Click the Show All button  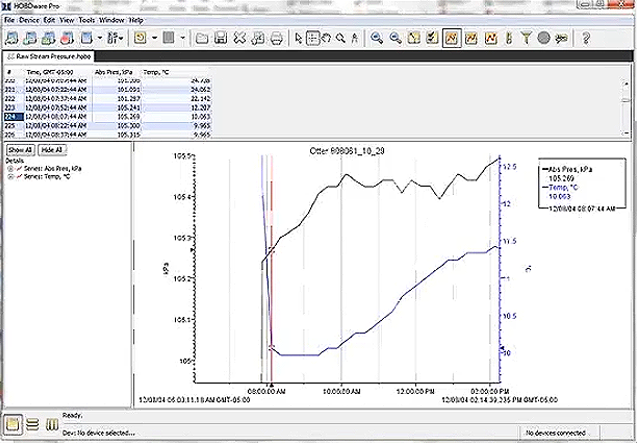[x=21, y=149]
